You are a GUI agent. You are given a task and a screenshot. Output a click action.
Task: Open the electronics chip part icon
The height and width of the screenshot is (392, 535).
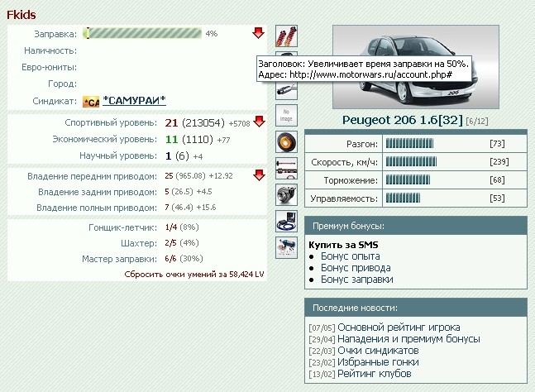point(286,221)
